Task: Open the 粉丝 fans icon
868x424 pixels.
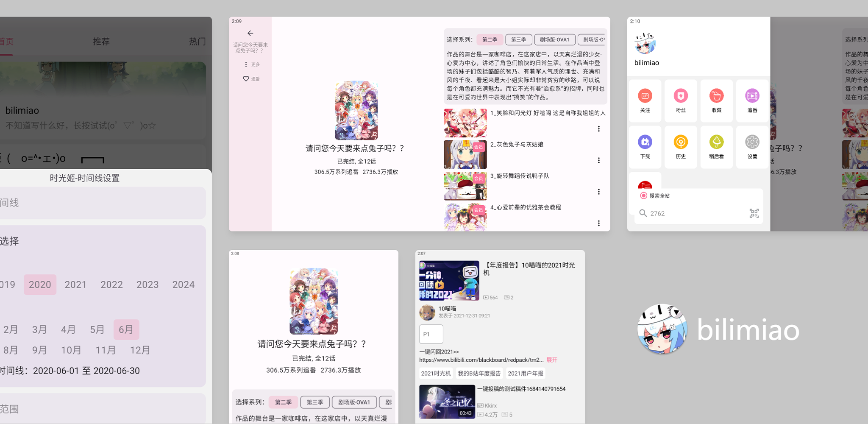Action: coord(681,96)
